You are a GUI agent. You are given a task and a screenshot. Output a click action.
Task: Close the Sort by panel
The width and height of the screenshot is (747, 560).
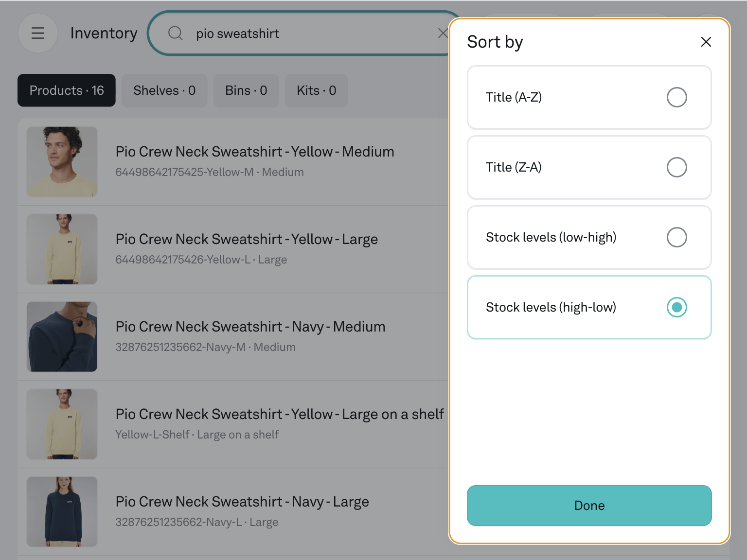[706, 42]
